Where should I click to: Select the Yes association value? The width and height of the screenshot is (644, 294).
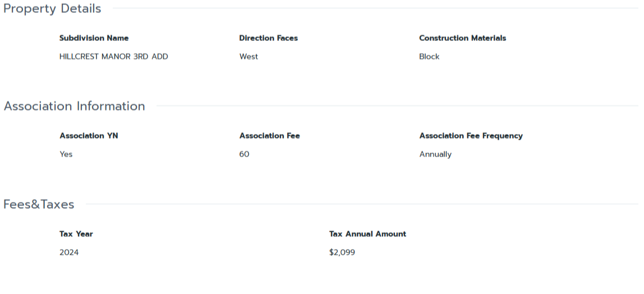(66, 154)
